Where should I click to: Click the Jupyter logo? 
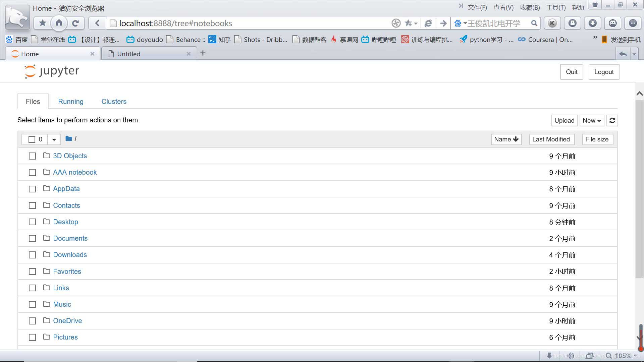[52, 71]
